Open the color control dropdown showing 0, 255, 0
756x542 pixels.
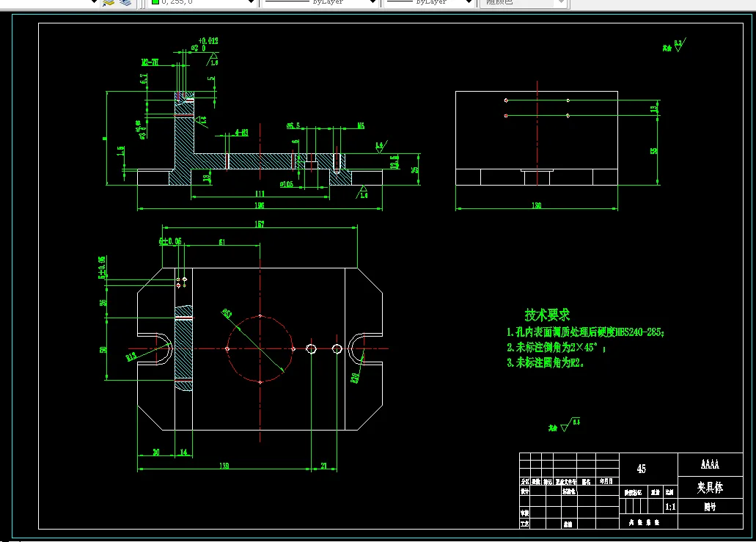point(252,2)
